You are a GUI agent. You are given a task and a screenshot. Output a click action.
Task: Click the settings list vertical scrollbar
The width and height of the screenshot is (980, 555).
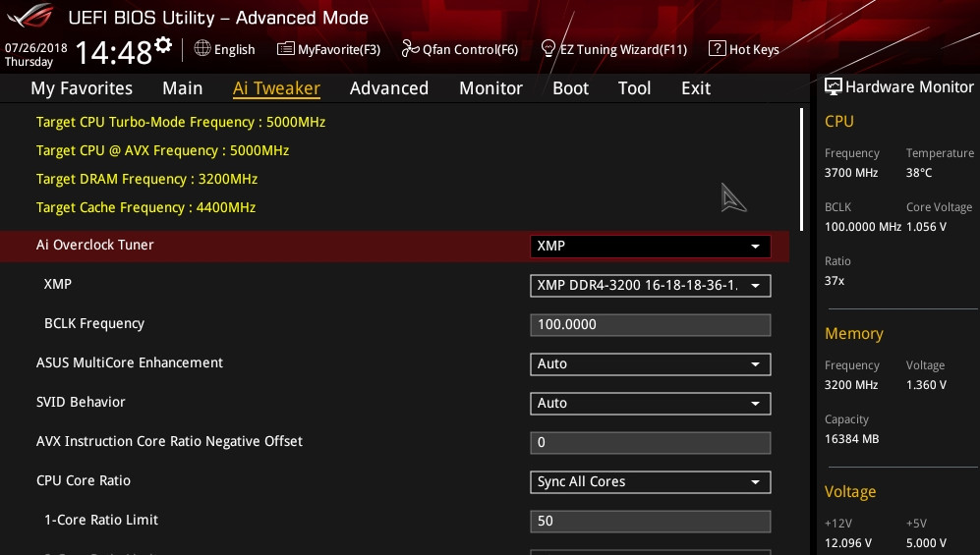point(801,170)
